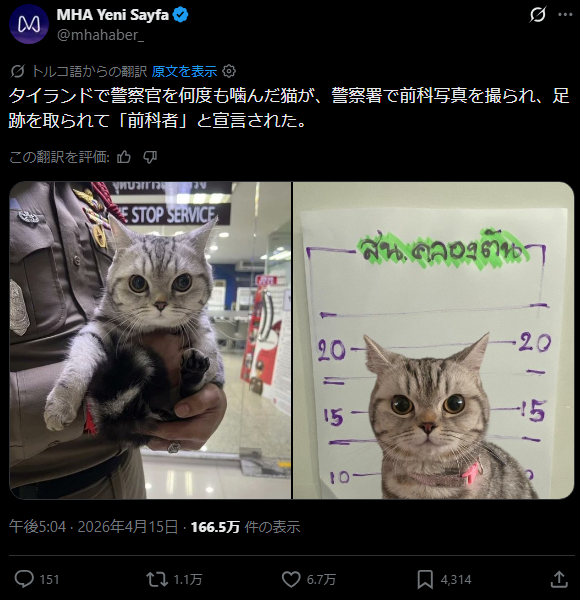The image size is (580, 600).
Task: View the cat held by officer photo
Action: pos(150,340)
